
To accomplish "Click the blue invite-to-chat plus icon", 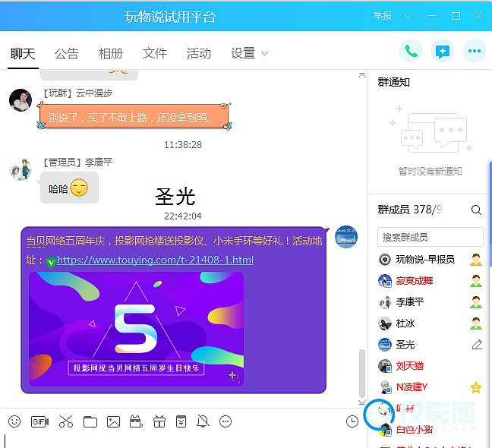I will pyautogui.click(x=442, y=52).
